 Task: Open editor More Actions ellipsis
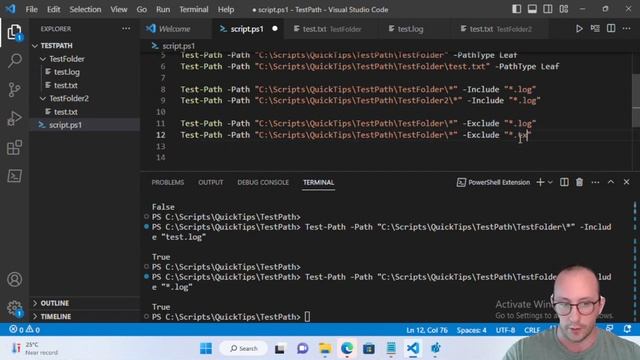626,29
